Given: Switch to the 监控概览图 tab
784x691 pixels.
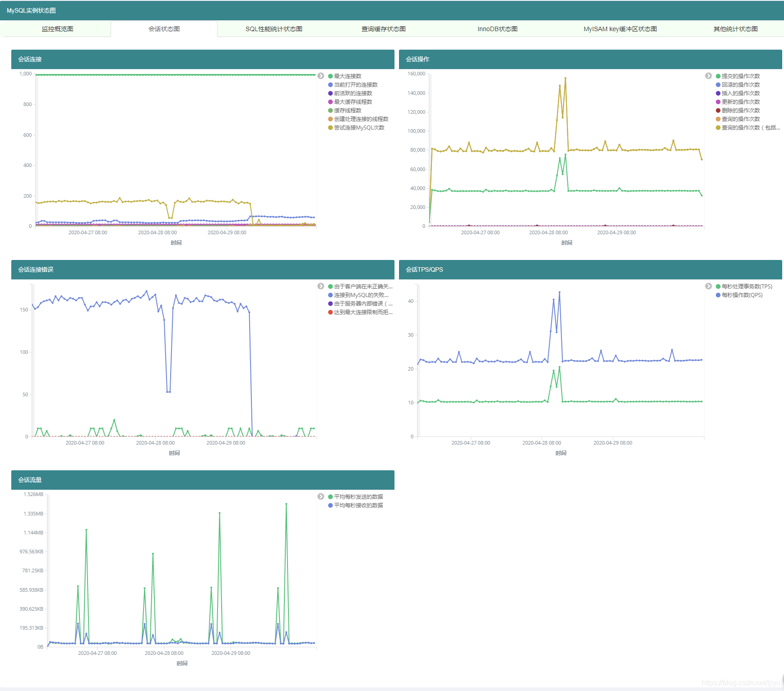Looking at the screenshot, I should 57,29.
